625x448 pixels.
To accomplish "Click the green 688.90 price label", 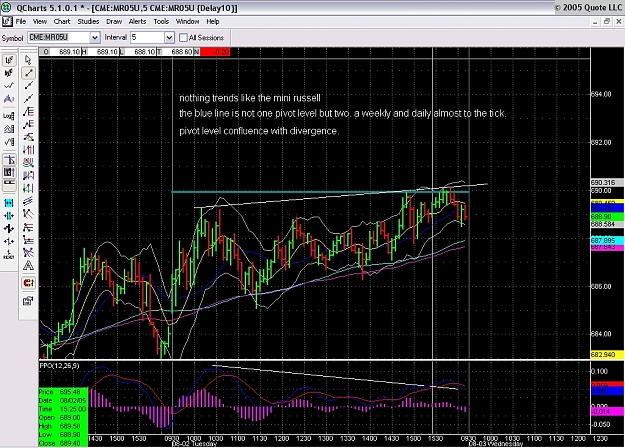I will (x=607, y=216).
